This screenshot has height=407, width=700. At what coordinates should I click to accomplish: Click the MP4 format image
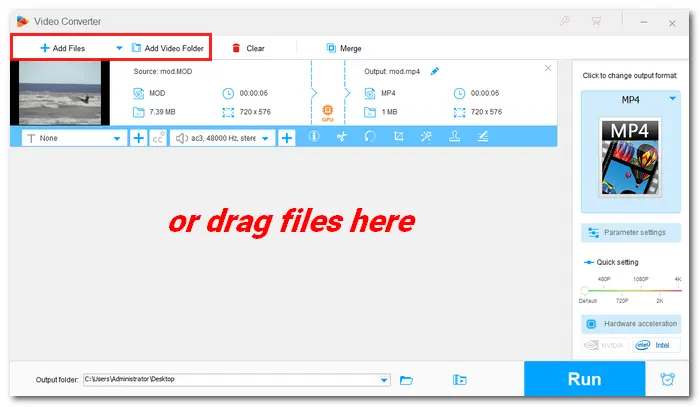pyautogui.click(x=630, y=157)
